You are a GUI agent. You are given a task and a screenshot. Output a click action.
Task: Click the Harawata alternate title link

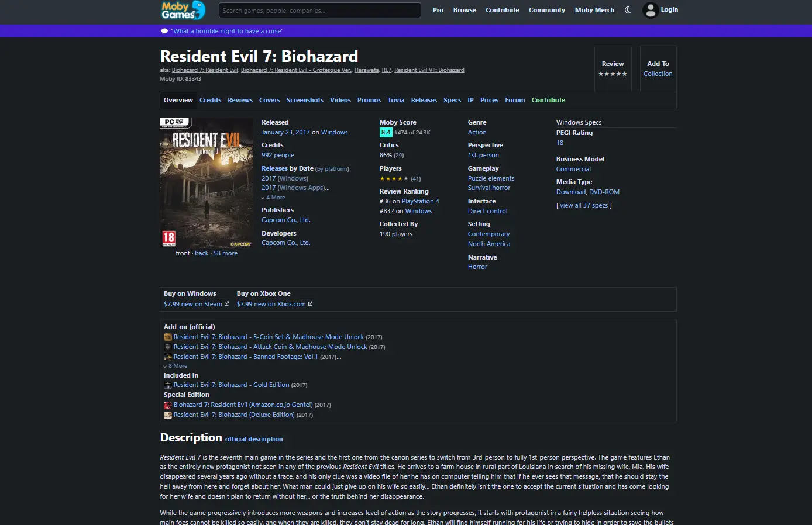click(366, 70)
